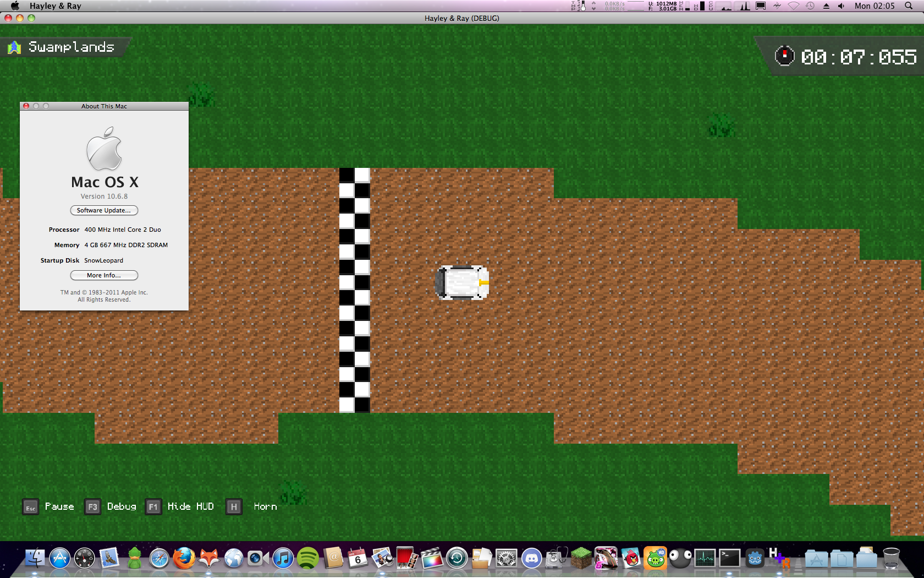Open Firefox from the Dock
The height and width of the screenshot is (578, 924).
tap(184, 559)
